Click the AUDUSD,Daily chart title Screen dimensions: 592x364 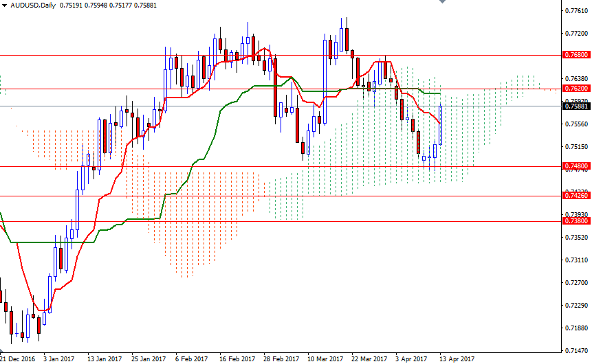point(33,5)
